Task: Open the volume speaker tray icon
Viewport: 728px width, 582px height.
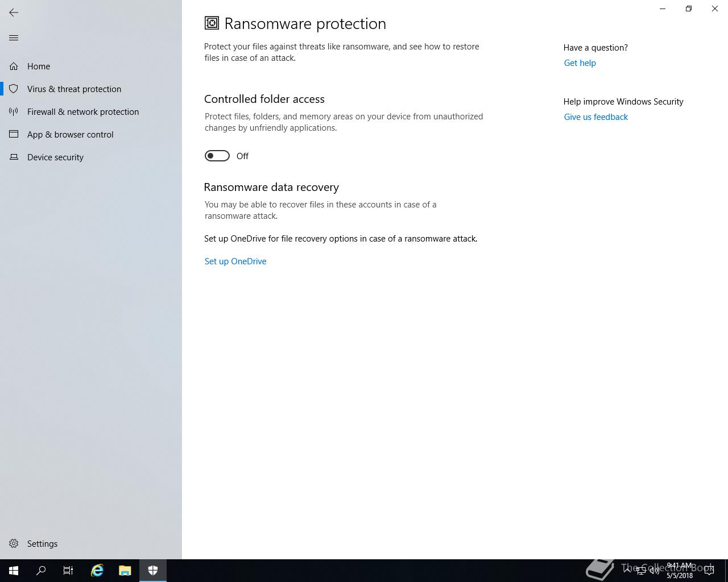Action: click(654, 571)
